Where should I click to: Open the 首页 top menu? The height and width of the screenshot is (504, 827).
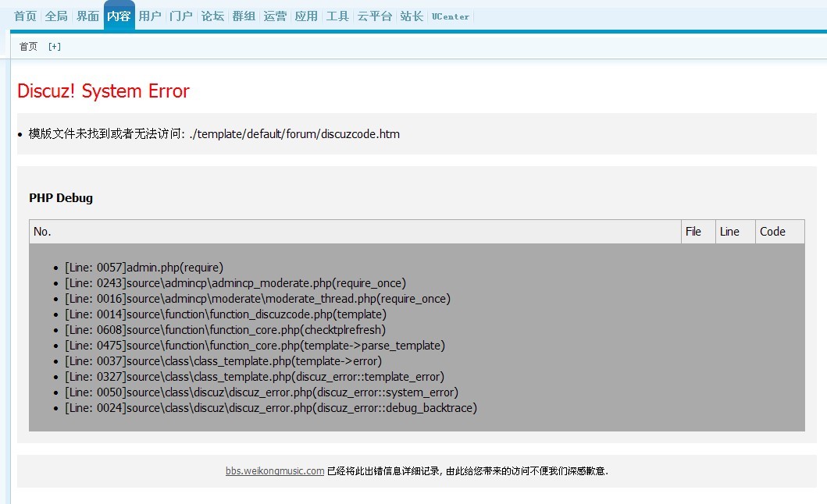[25, 16]
